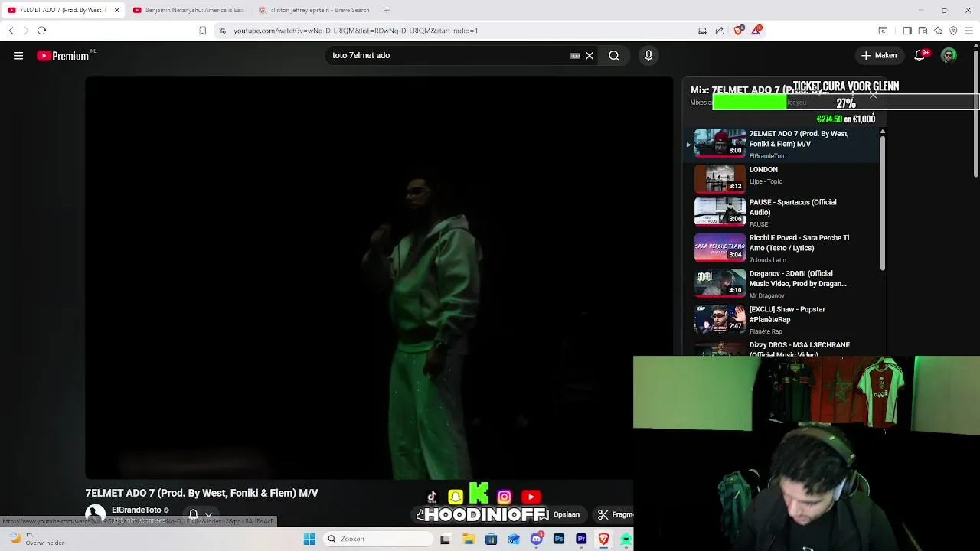Click the Windows taskbar Zoeken search box

tap(378, 539)
